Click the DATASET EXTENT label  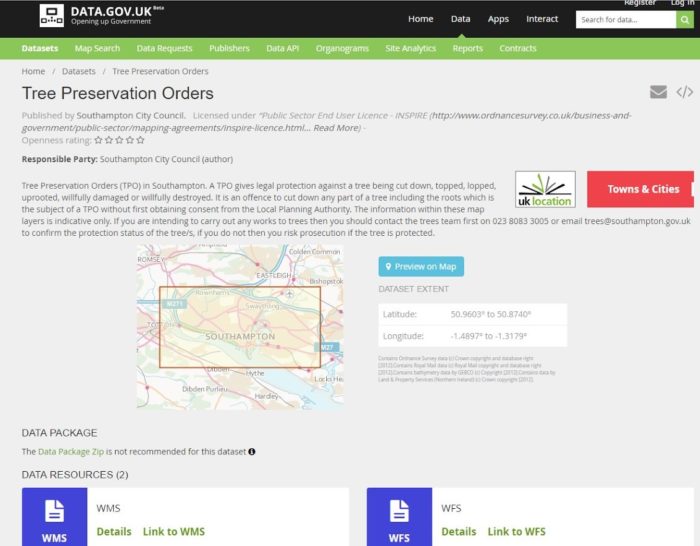coord(413,289)
